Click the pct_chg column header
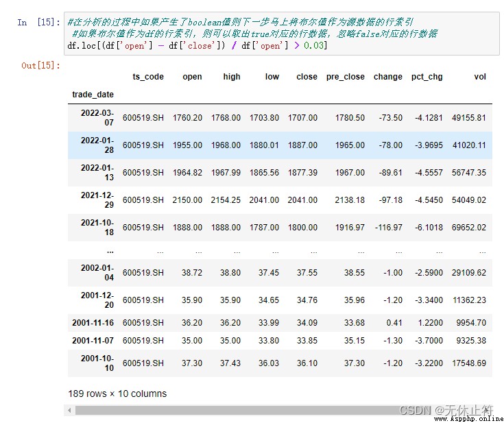Screen dimensions: 504x423 click(427, 77)
